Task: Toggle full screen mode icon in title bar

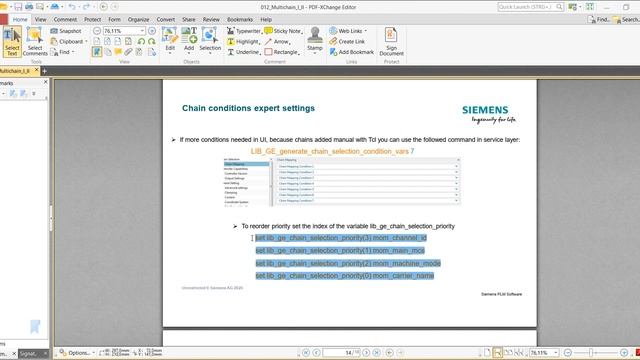Action: pos(590,7)
